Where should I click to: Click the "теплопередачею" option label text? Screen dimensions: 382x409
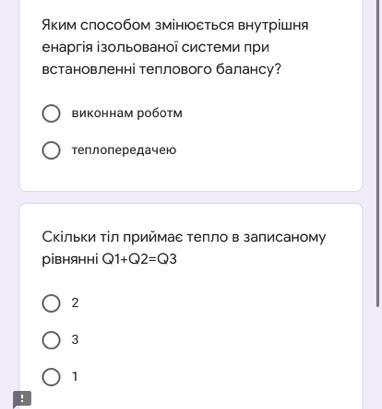click(124, 150)
